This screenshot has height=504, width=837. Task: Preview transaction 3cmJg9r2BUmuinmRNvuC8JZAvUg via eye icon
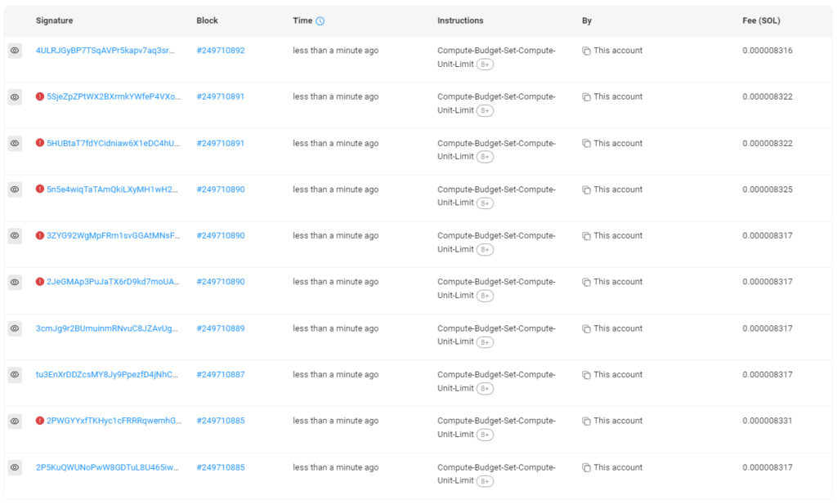pos(15,328)
